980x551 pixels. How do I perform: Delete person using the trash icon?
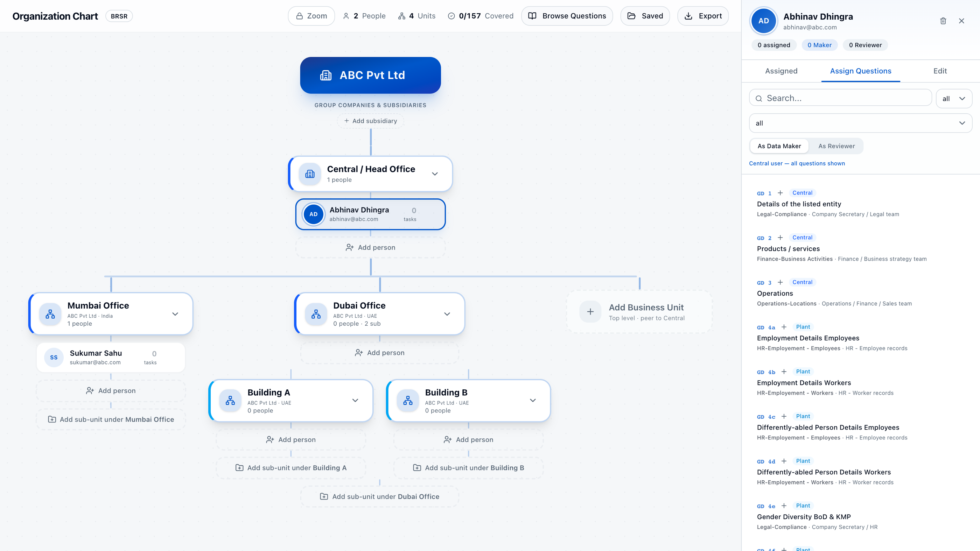click(943, 21)
